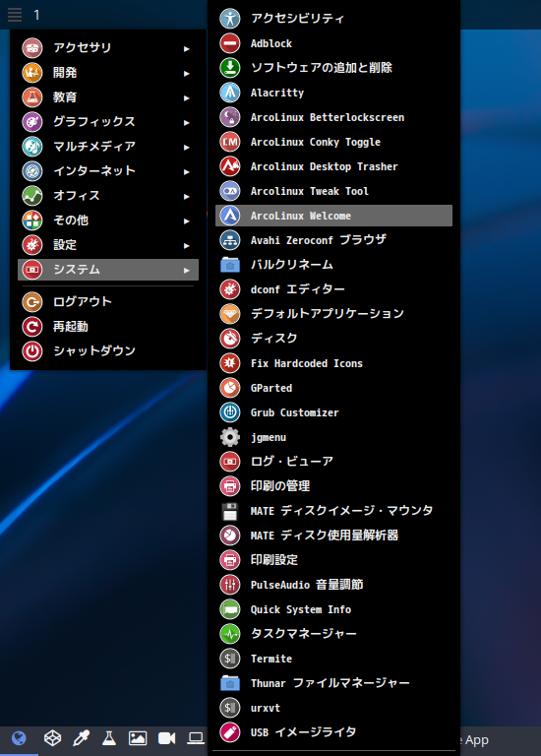Click the video camera icon in taskbar
The height and width of the screenshot is (756, 541).
[166, 738]
